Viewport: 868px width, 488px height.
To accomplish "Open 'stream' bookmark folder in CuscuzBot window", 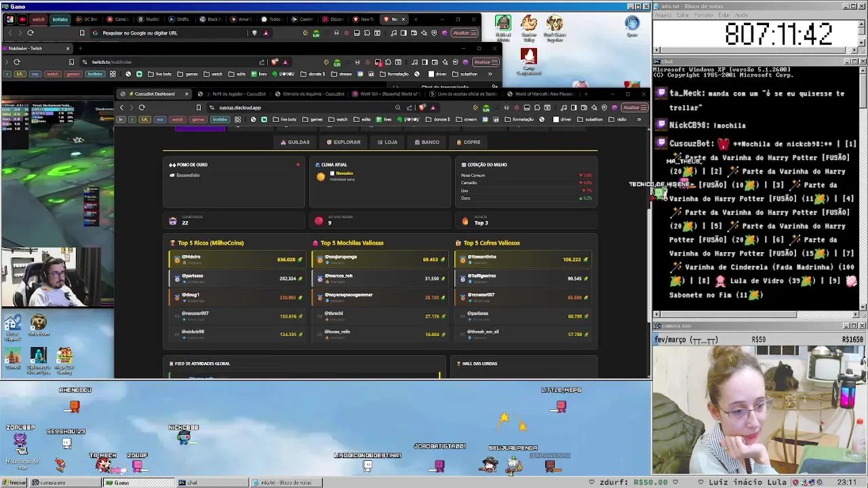I will (x=467, y=119).
